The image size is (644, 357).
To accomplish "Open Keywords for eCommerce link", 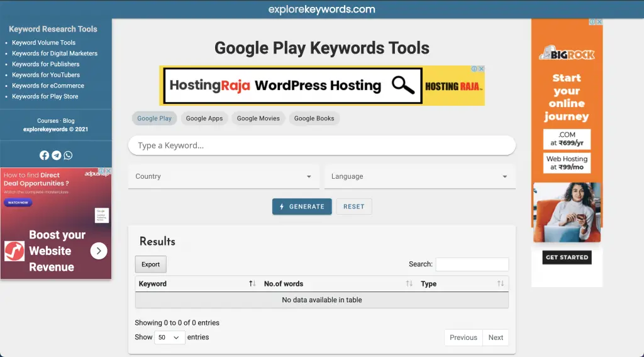I will [48, 85].
